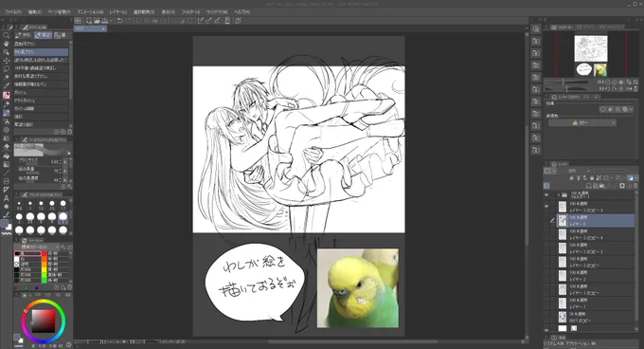Click the Redo arrow in the toolbar

128,21
